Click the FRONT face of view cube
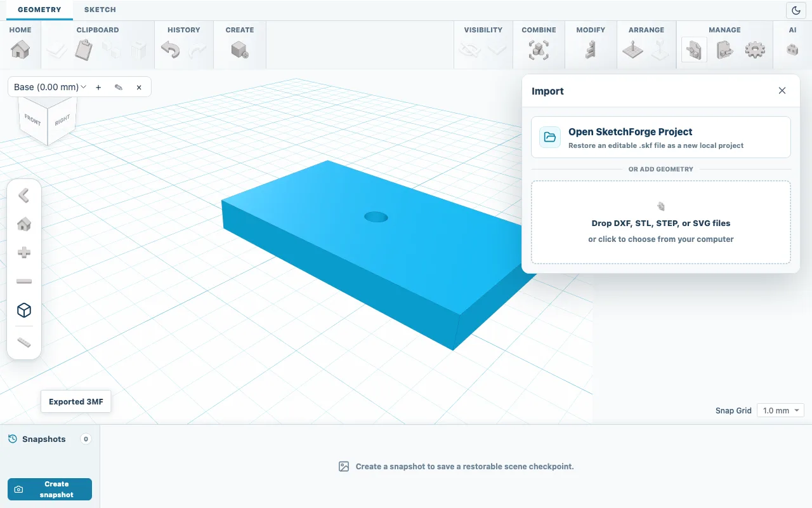 click(32, 119)
